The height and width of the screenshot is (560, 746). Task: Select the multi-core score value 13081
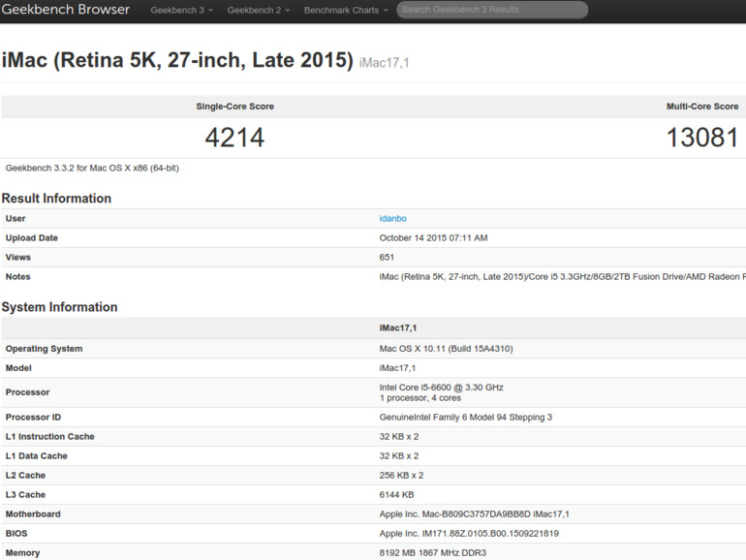pos(702,138)
